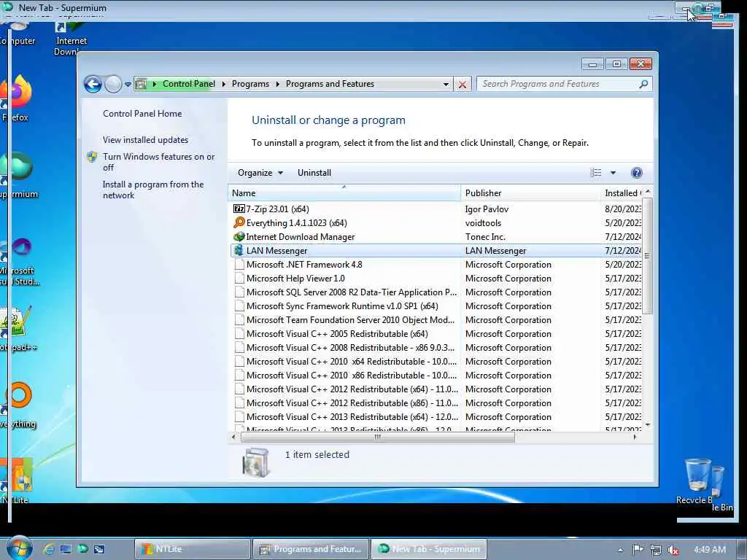Viewport: 747px width, 560px height.
Task: Launch Internet Explorer from taskbar quick launch
Action: 48,549
